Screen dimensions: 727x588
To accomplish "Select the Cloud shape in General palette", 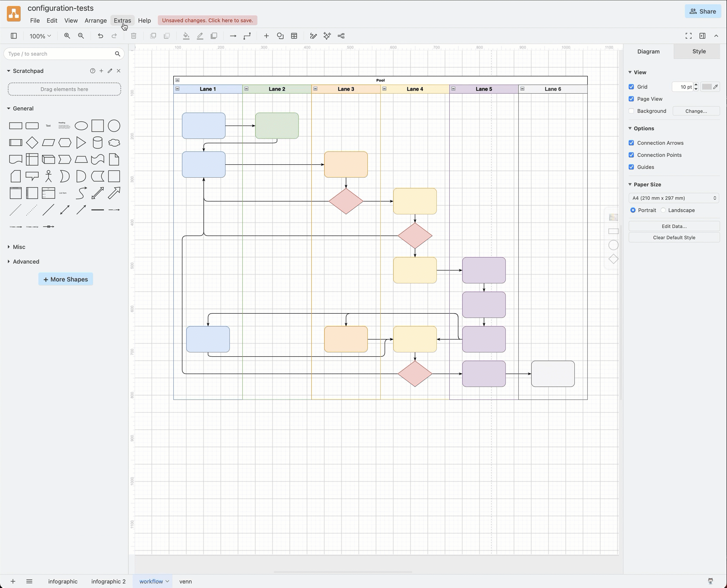I will [114, 142].
